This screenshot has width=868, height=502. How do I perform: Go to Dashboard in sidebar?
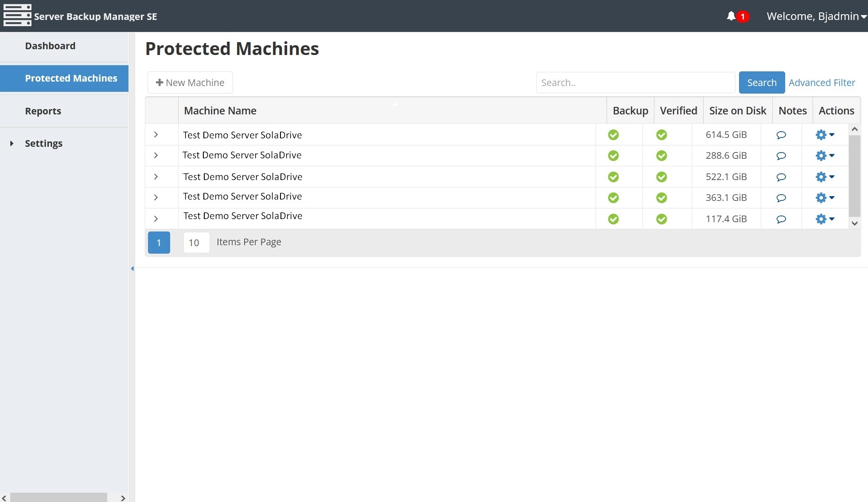tap(50, 46)
